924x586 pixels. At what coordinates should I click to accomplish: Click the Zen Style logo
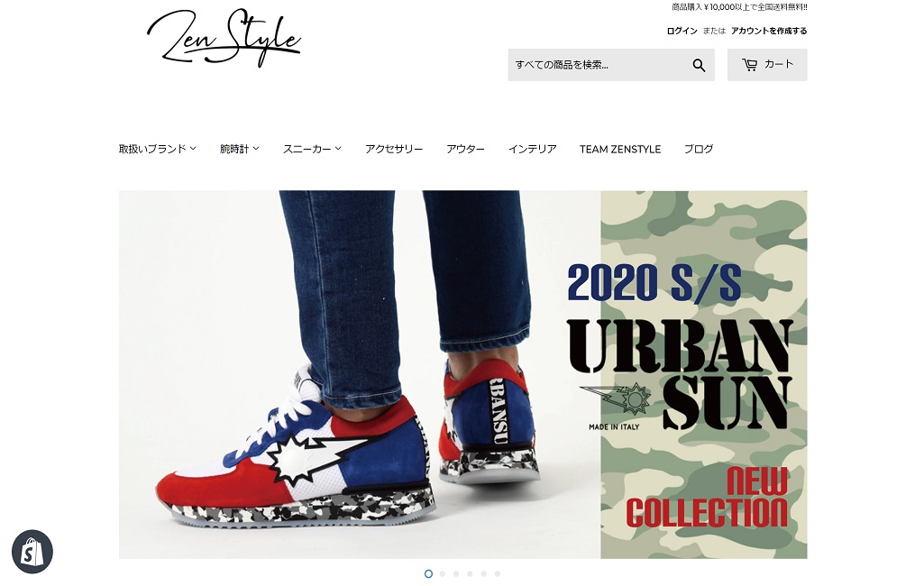pyautogui.click(x=224, y=39)
